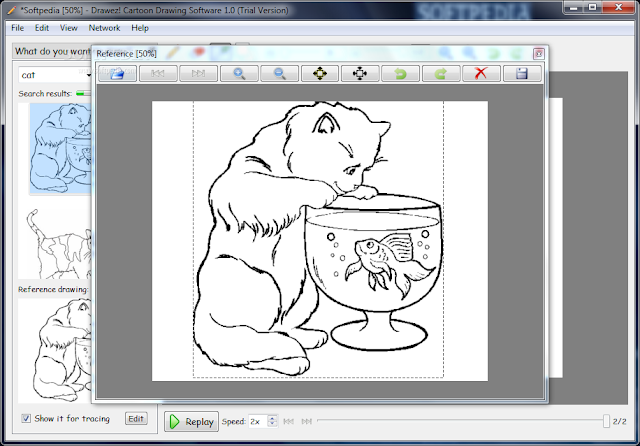Click the pencil app icon in title bar
Viewport: 640px width, 446px height.
point(11,10)
